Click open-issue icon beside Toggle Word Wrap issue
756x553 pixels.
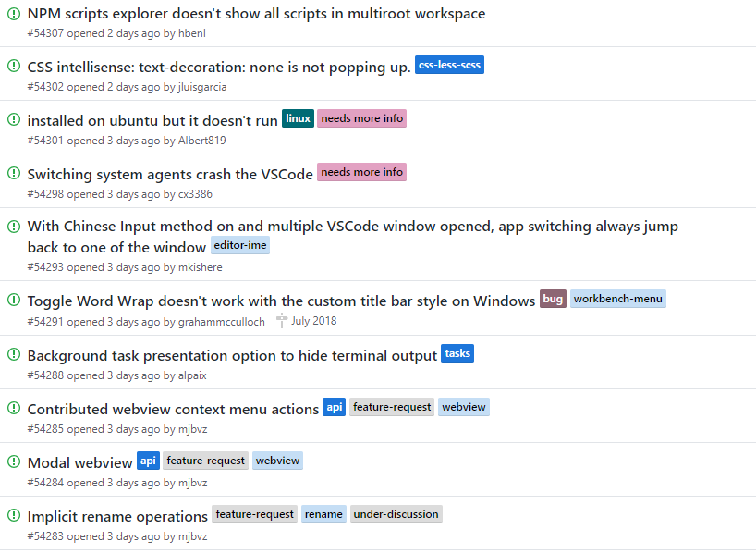(14, 300)
